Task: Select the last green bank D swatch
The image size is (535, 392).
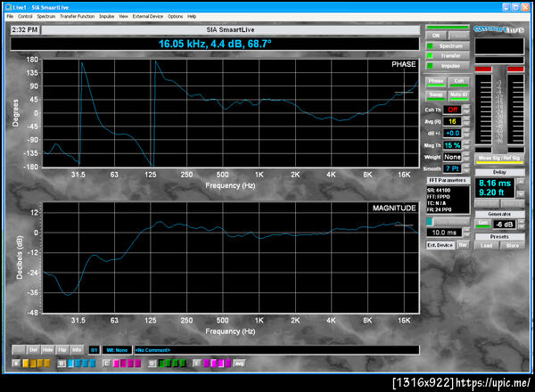Action: click(183, 363)
